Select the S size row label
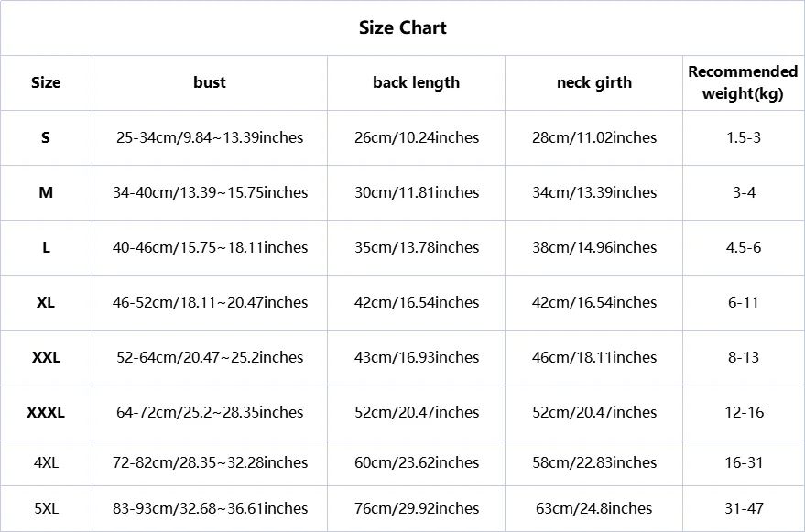The height and width of the screenshot is (532, 805). click(46, 137)
